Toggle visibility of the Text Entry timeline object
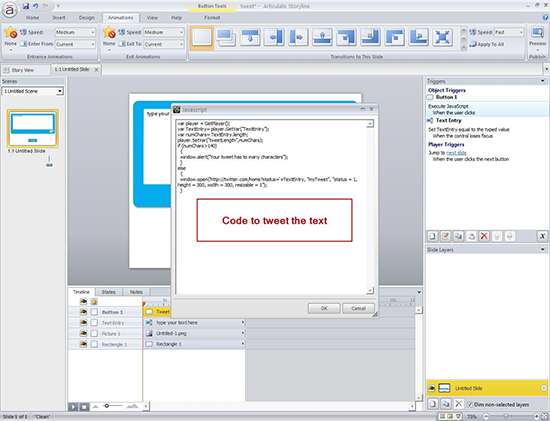Screen dimensions: 550x421 pyautogui.click(x=83, y=322)
